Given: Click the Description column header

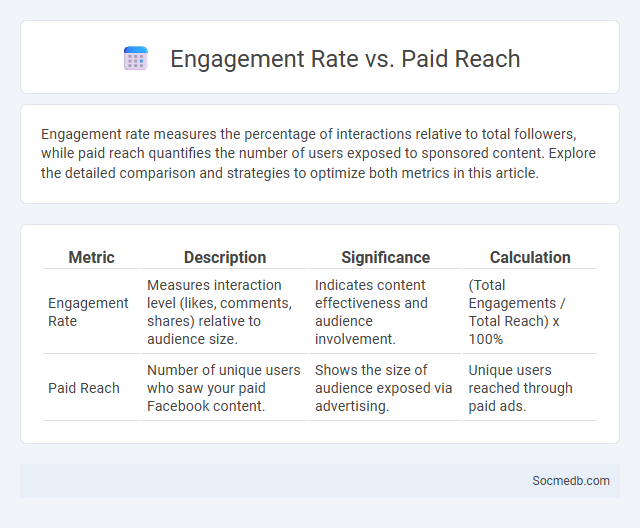Looking at the screenshot, I should (225, 257).
